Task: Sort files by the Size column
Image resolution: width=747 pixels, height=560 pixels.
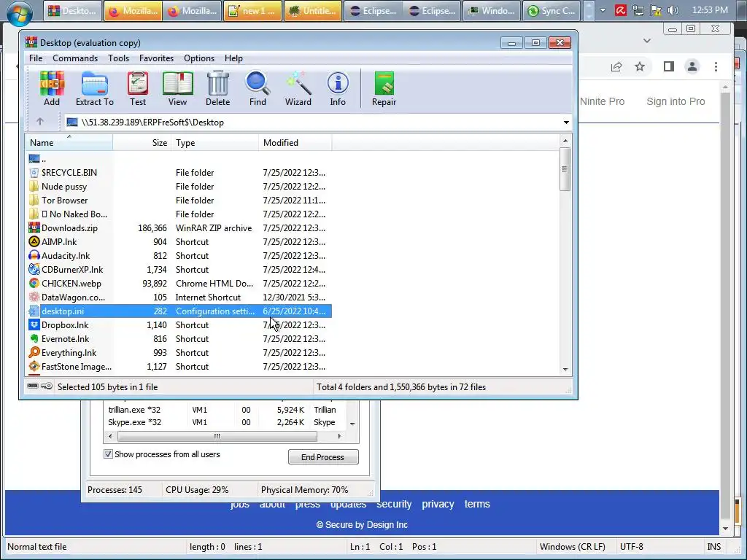Action: point(142,142)
